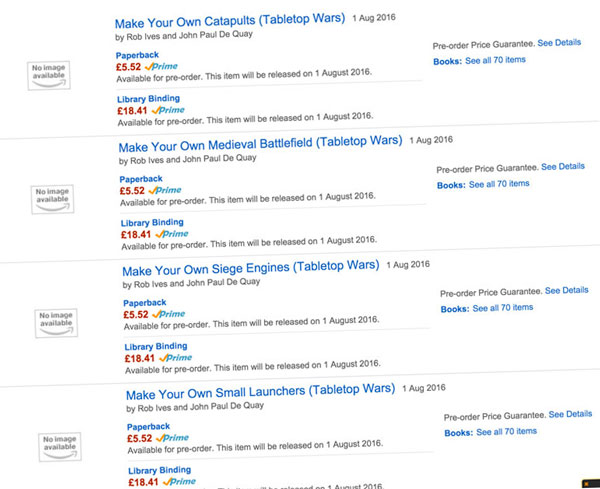The width and height of the screenshot is (600, 489).
Task: Open Make Your Own Medieval Battlefield title
Action: [260, 144]
